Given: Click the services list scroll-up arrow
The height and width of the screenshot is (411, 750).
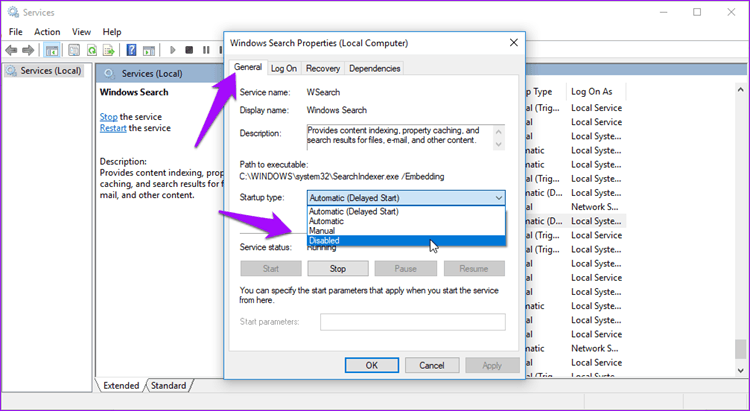Looking at the screenshot, I should point(741,90).
